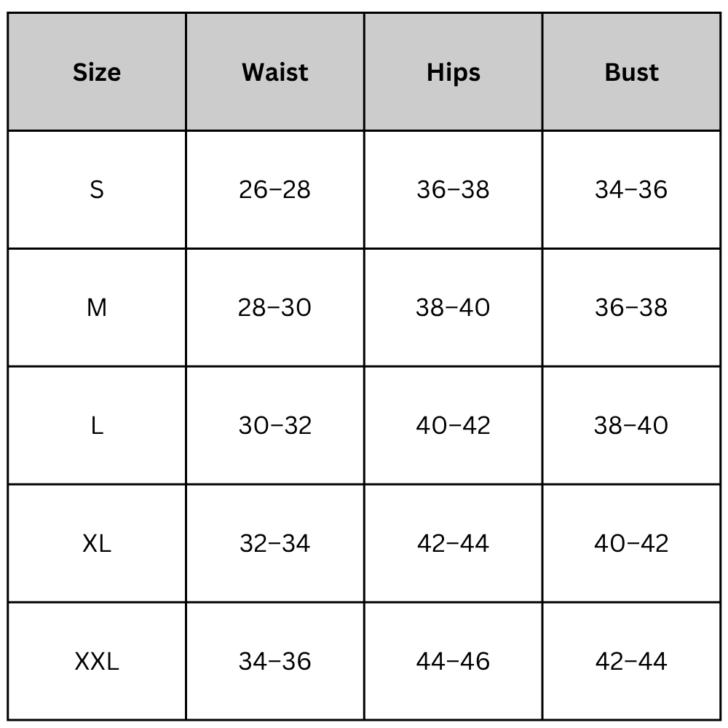
Task: Click the Size column header
Action: 97,72
